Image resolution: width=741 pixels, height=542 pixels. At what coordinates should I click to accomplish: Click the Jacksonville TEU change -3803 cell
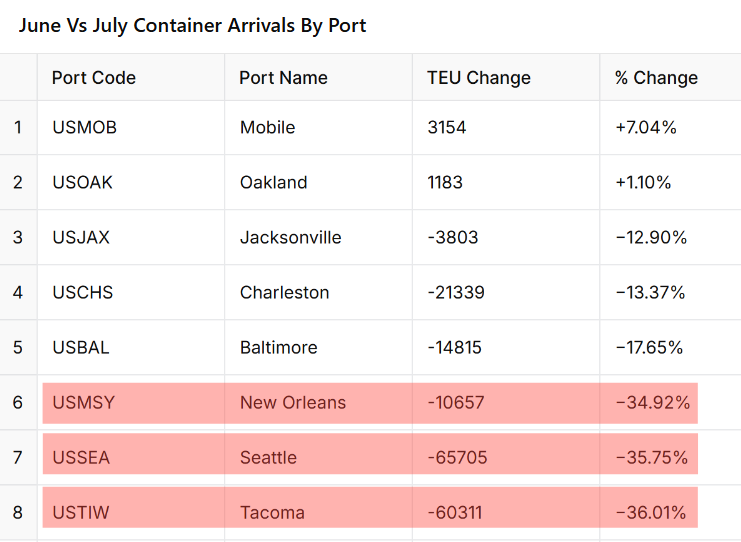[453, 238]
